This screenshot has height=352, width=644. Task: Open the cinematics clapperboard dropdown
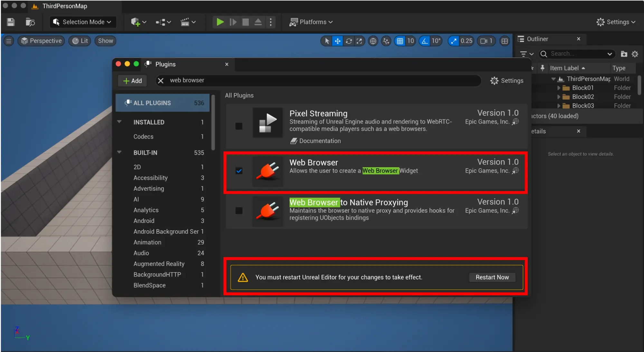(188, 22)
